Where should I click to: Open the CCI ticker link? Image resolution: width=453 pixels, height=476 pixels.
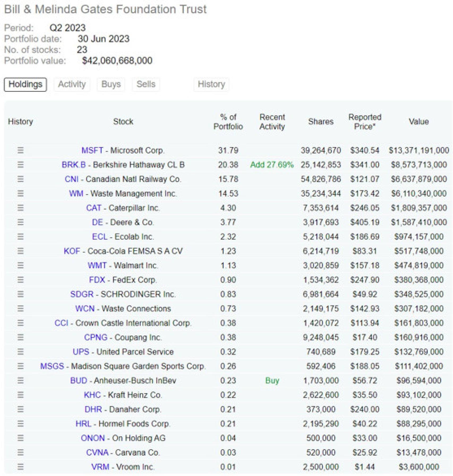(61, 323)
